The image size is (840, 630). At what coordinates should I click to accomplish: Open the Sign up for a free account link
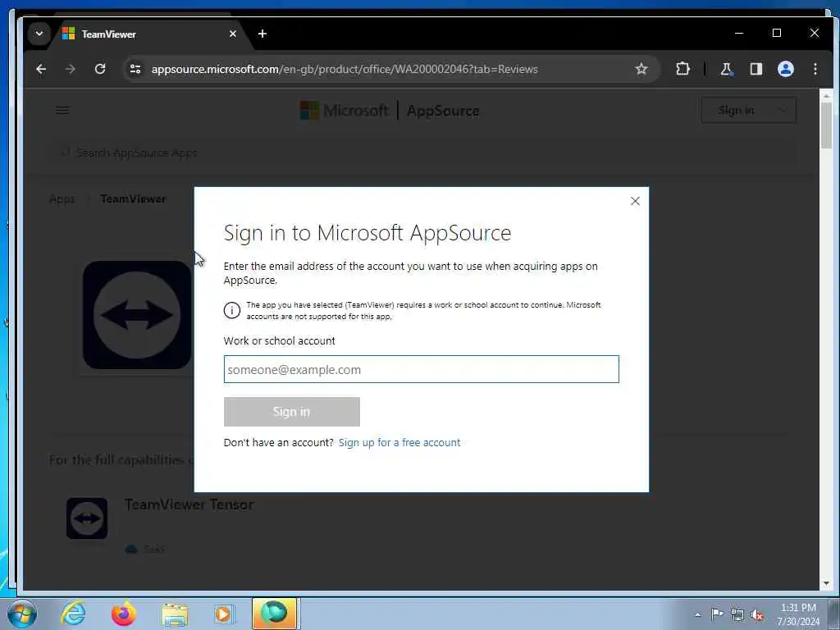pos(399,442)
